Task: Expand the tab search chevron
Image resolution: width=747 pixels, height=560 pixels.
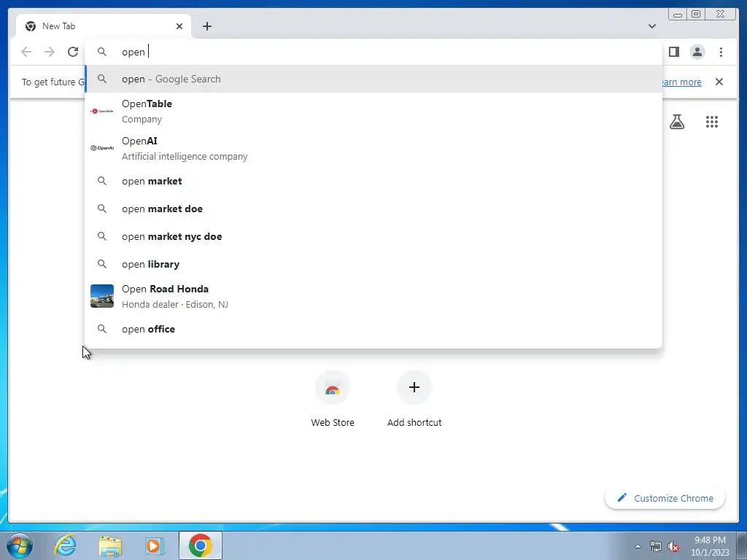Action: click(x=652, y=26)
